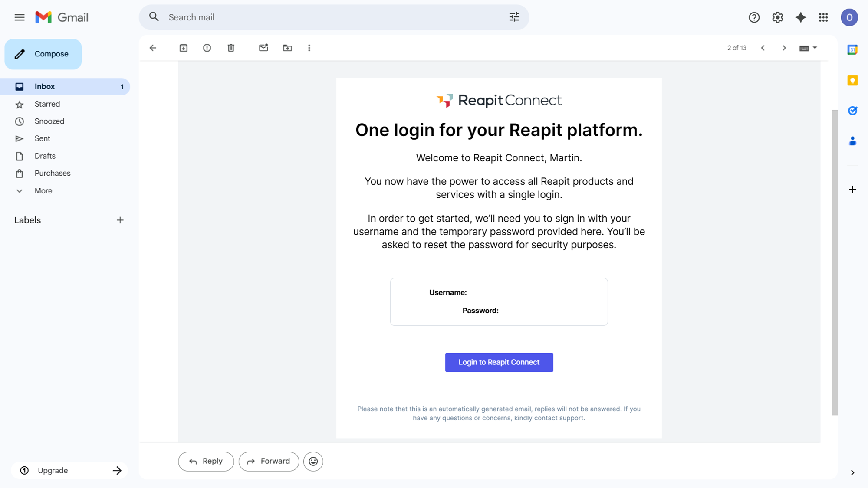The image size is (868, 488).
Task: Go back to inbox with the back arrow
Action: (x=153, y=48)
